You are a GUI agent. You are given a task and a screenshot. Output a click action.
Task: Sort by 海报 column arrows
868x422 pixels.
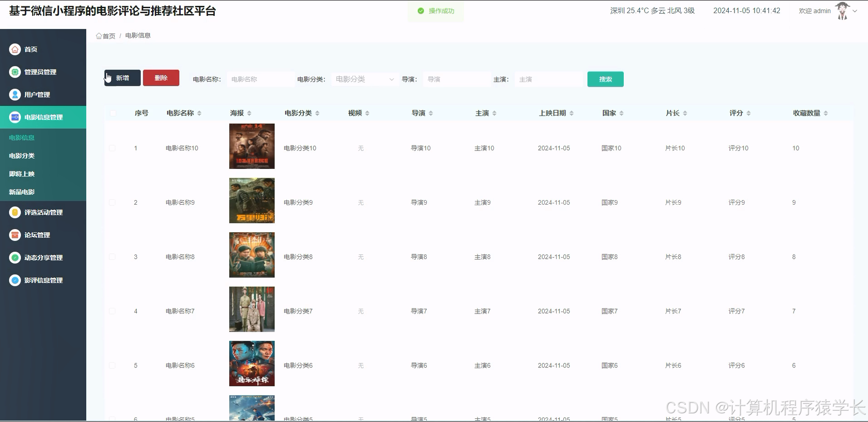pyautogui.click(x=249, y=113)
